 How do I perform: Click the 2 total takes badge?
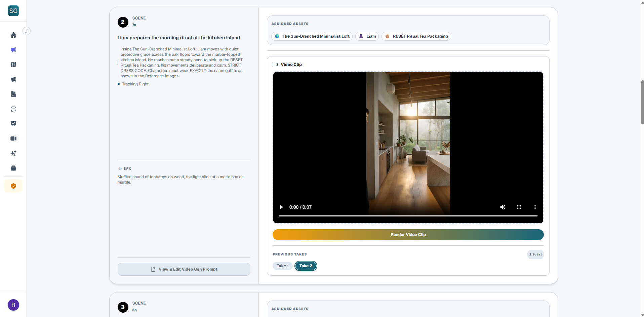(x=535, y=254)
